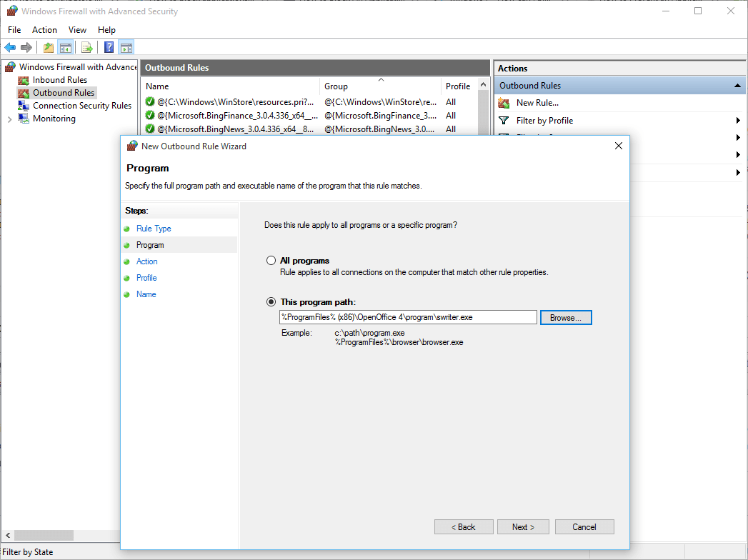Viewport: 748px width, 560px height.
Task: Click the program path text field
Action: 407,317
